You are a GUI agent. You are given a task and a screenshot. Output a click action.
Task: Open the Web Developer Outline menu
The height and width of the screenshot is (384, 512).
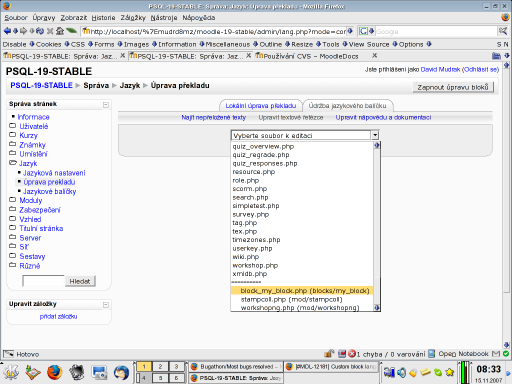click(271, 44)
